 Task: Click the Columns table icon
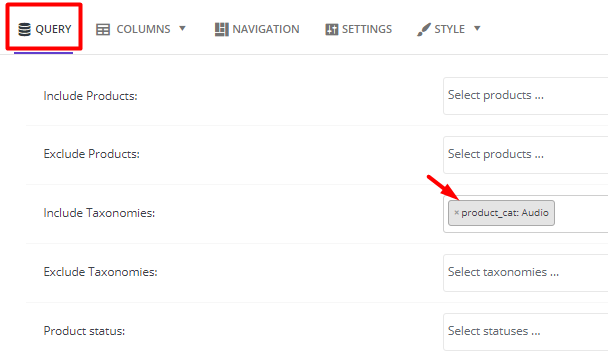(x=103, y=29)
